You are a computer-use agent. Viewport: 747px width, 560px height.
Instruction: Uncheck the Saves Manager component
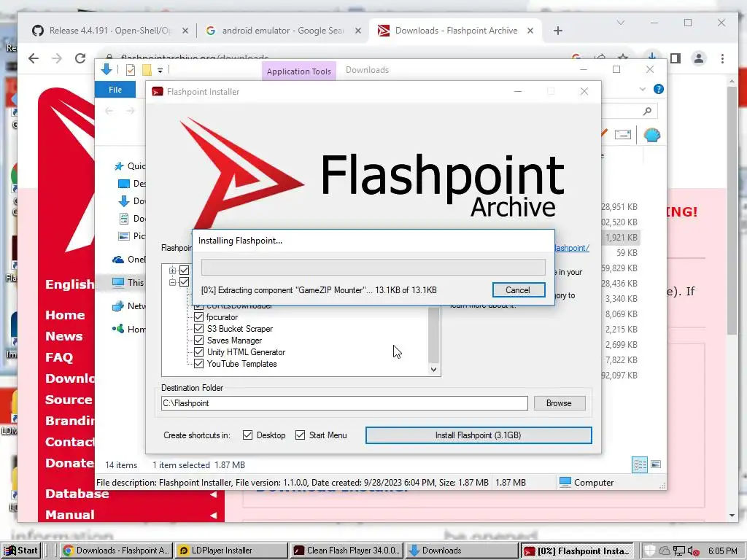point(199,341)
